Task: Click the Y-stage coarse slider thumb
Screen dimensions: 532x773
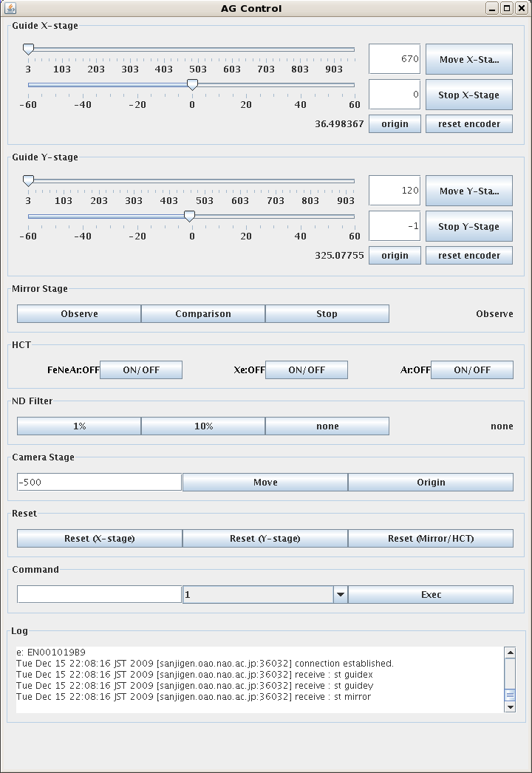Action: point(29,180)
